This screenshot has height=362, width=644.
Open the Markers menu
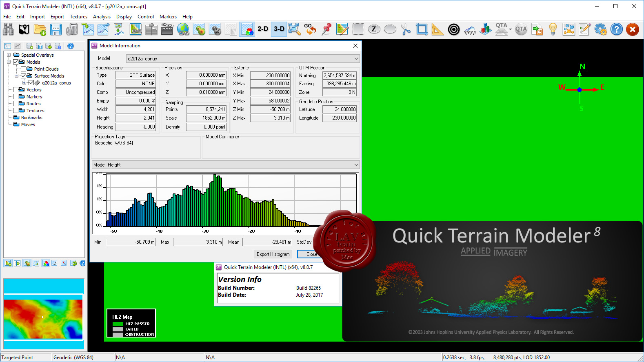point(168,17)
